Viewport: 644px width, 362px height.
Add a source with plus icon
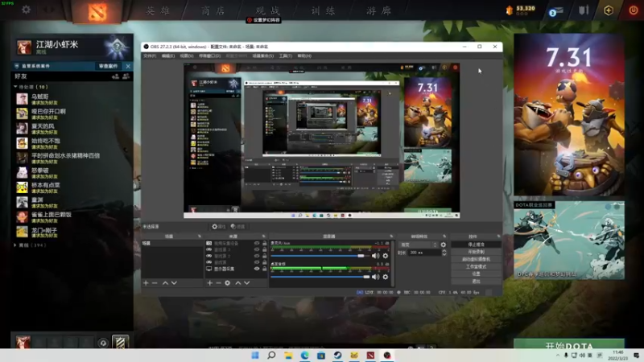click(210, 283)
